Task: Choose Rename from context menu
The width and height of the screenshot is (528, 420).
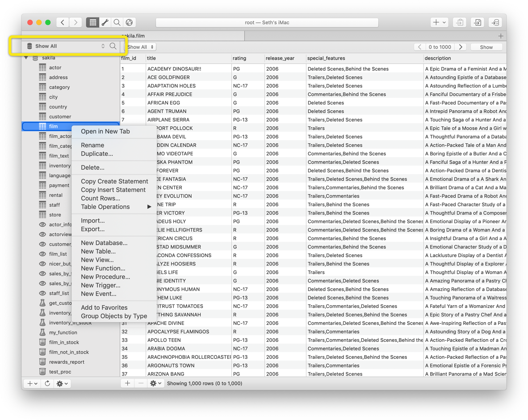Action: click(114, 146)
